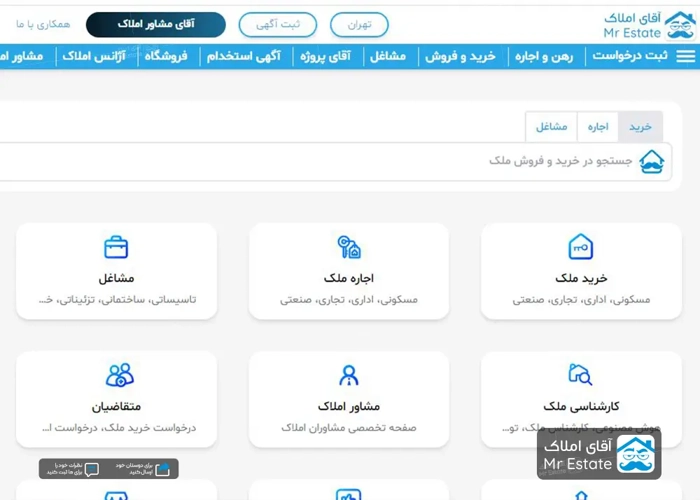
Task: Click the متقاضیان people icon
Action: 119,375
